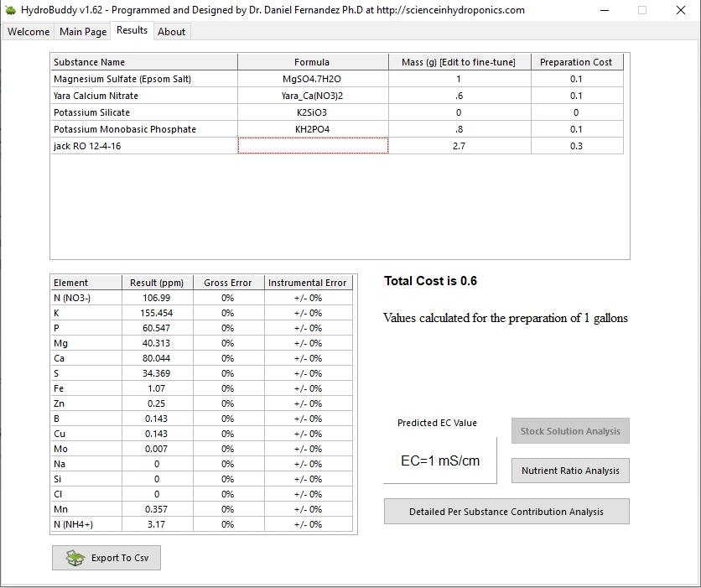Viewport: 701px width, 588px height.
Task: Select the B element cell
Action: (86, 419)
